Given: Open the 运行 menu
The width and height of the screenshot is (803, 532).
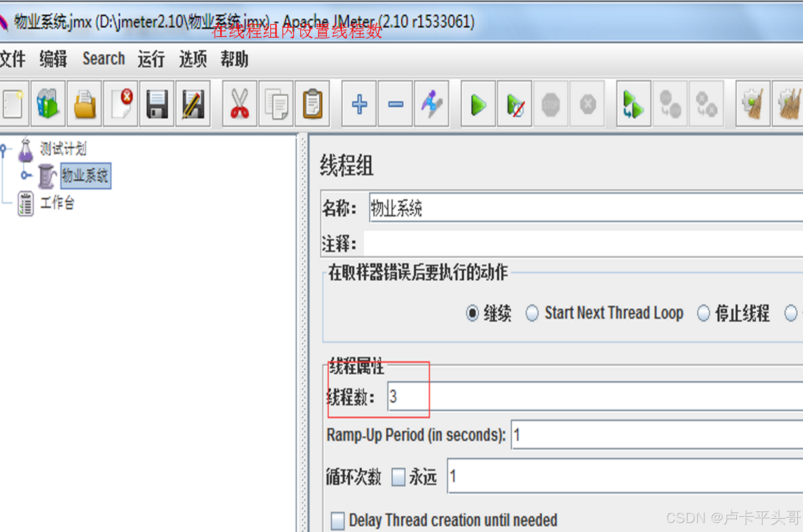Looking at the screenshot, I should [x=152, y=59].
